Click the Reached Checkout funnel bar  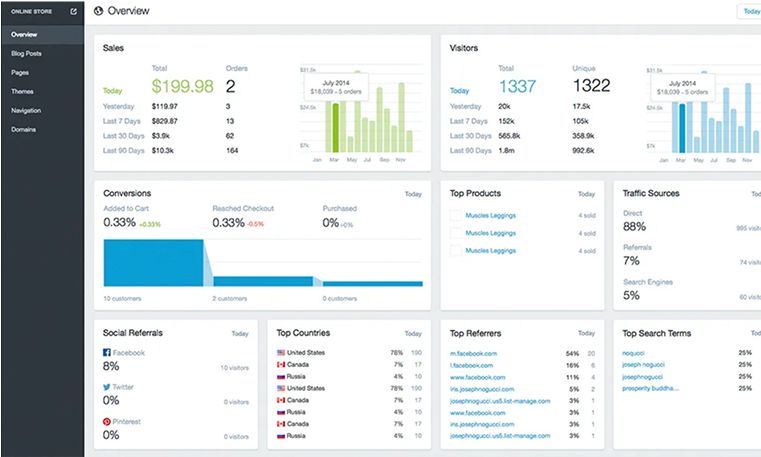[263, 281]
